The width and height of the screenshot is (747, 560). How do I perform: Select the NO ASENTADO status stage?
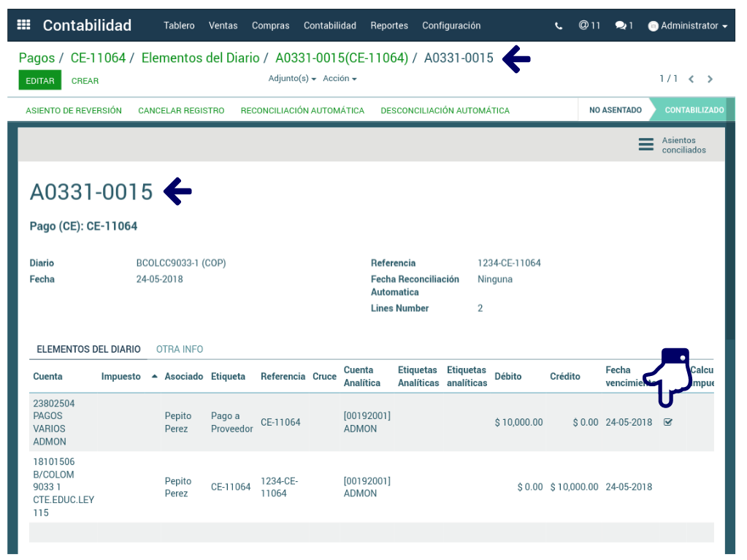point(615,110)
